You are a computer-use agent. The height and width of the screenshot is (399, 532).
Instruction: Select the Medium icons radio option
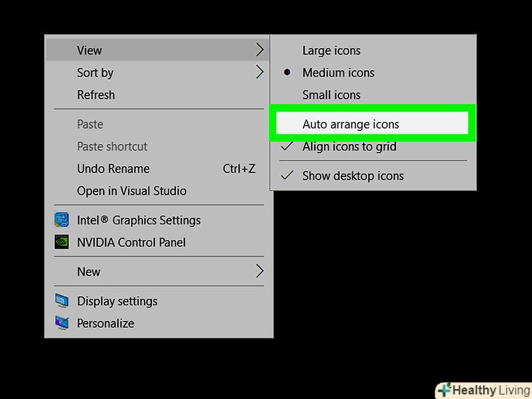(x=338, y=72)
